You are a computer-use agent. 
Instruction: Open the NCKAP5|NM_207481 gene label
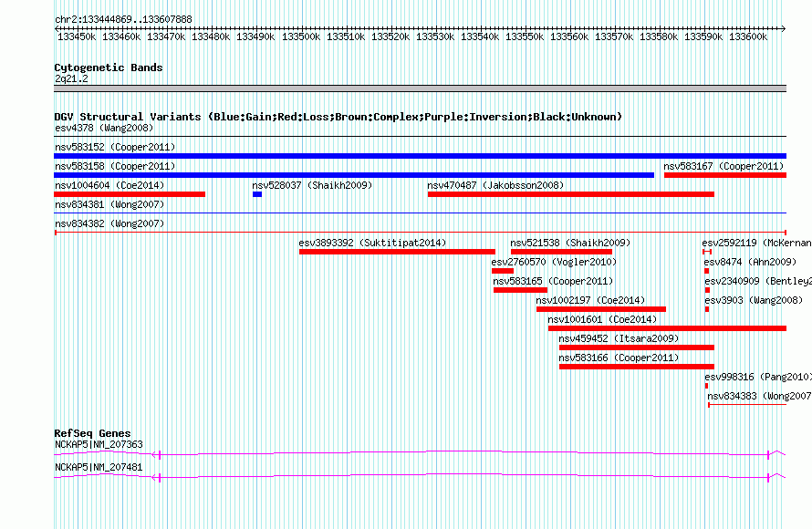point(99,467)
